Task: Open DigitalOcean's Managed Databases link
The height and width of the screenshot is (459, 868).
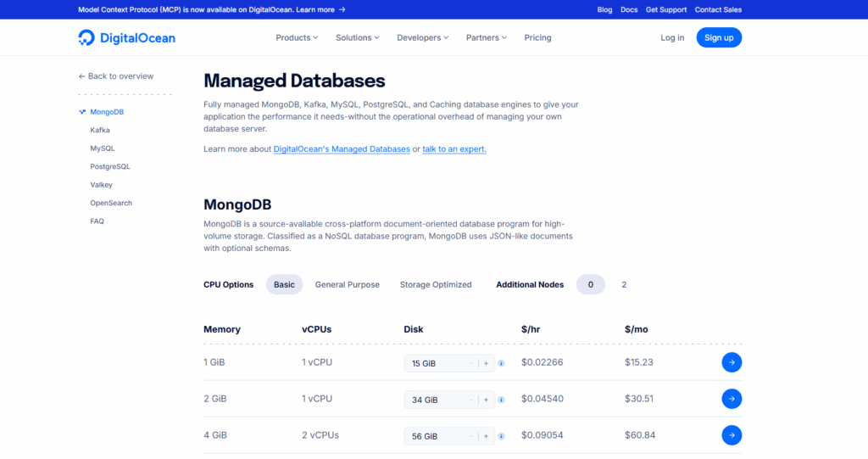Action: [x=342, y=149]
